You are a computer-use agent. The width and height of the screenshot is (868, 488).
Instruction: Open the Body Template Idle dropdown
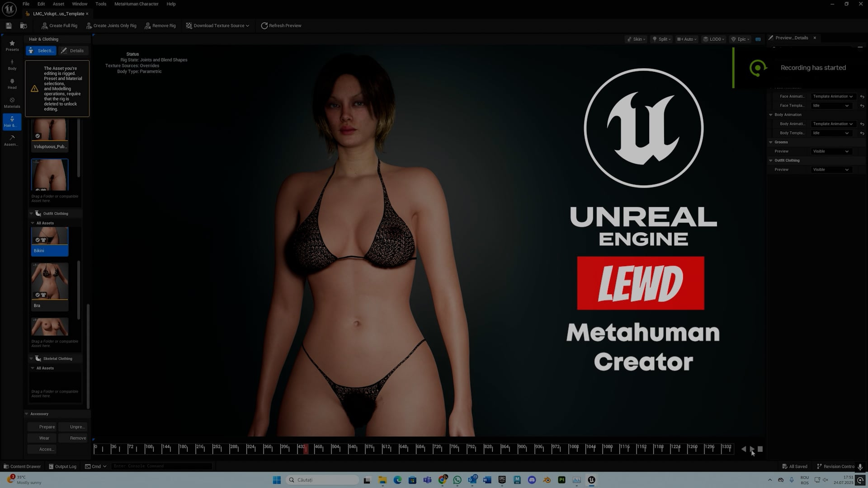point(831,133)
